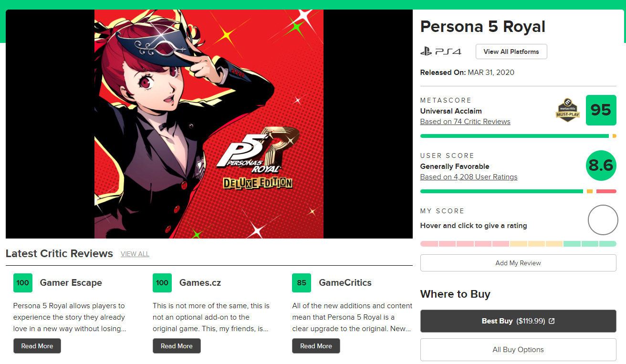Click the PS4 platform logo
Screen dimensions: 626x364
(440, 52)
